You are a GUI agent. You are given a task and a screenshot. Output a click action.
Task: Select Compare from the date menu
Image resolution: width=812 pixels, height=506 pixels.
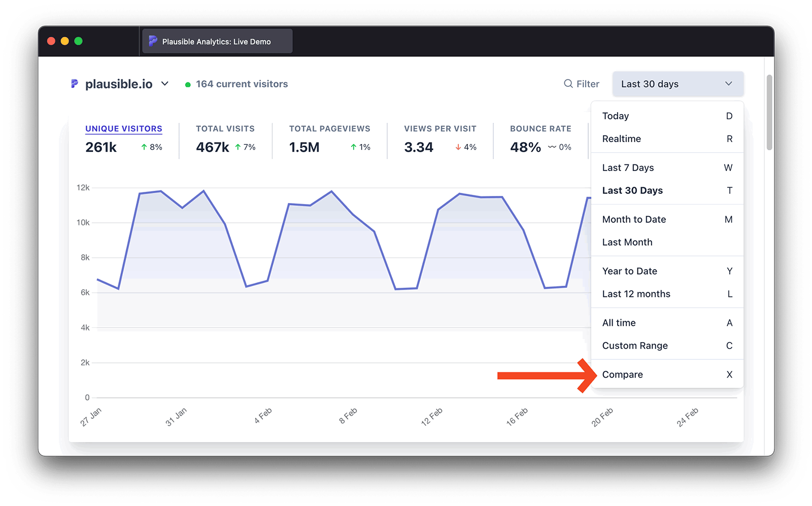[622, 375]
